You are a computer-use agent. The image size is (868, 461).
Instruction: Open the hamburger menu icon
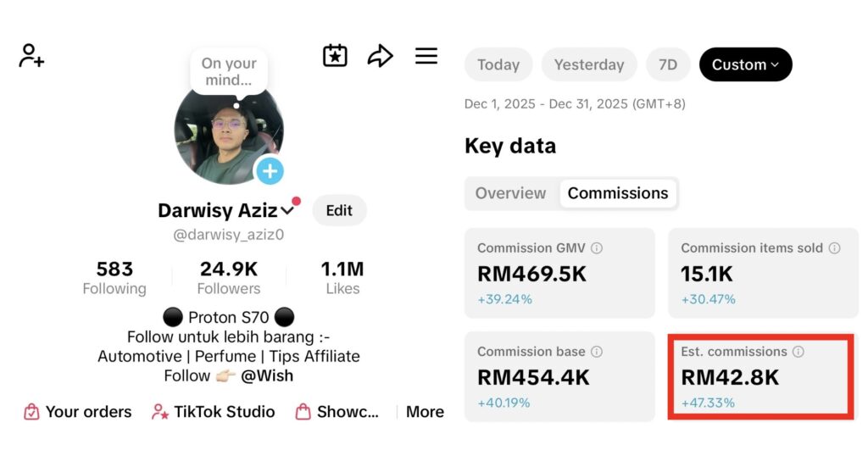coord(426,56)
